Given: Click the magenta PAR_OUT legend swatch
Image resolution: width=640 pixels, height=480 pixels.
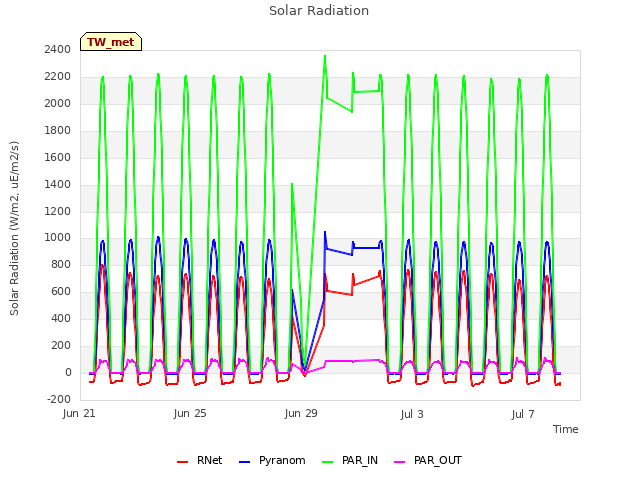Looking at the screenshot, I should pyautogui.click(x=400, y=462).
